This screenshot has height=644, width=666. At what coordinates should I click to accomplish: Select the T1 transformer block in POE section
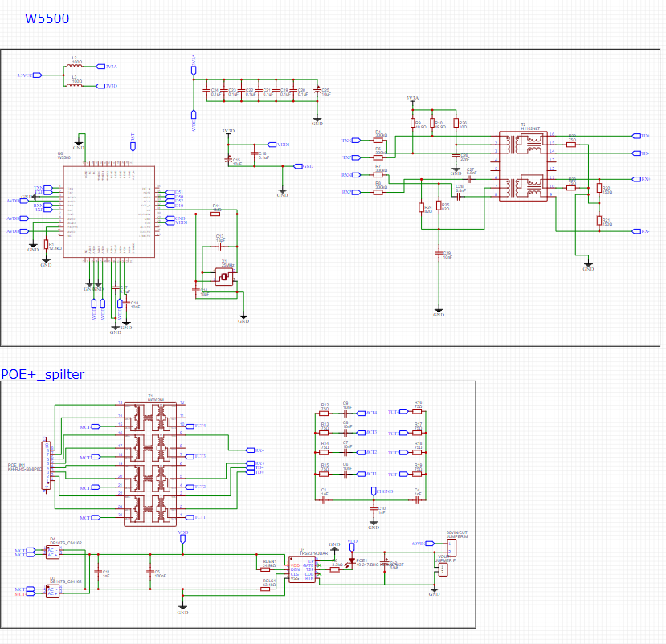tap(150, 464)
